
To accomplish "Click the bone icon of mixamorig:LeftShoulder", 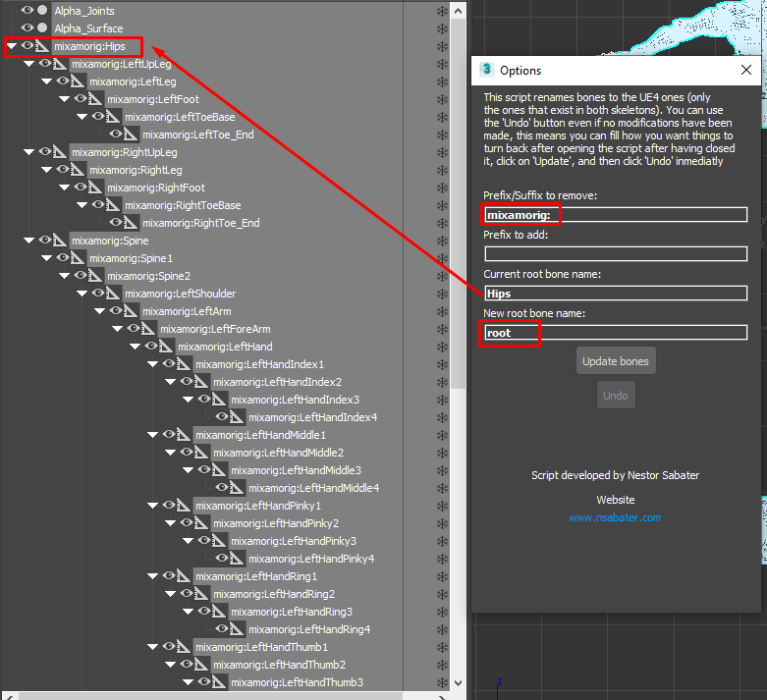I will point(113,294).
